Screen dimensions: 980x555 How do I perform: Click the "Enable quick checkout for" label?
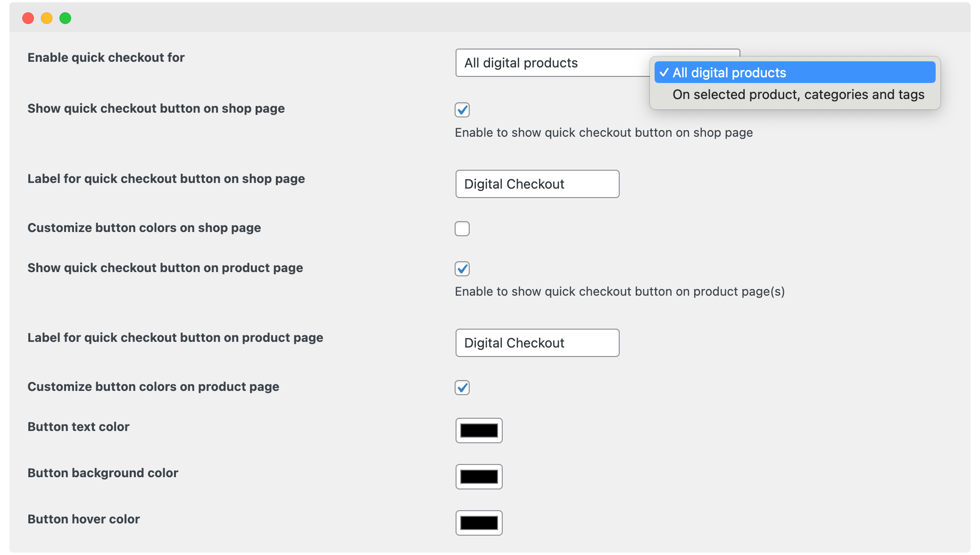pos(106,57)
